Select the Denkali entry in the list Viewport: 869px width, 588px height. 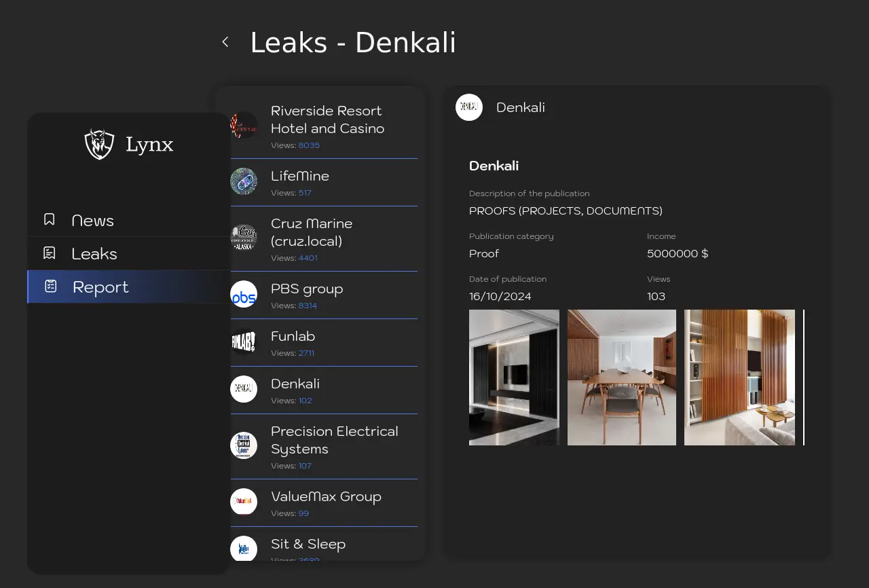click(x=295, y=384)
